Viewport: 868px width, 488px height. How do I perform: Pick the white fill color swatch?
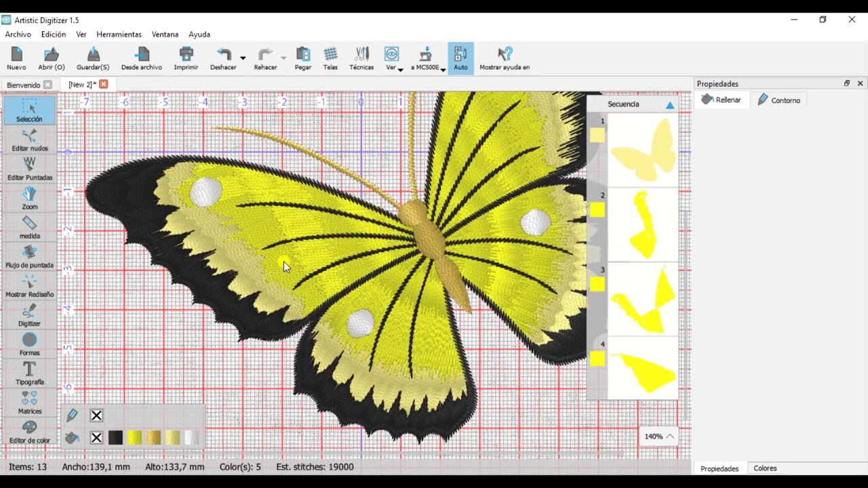point(191,438)
